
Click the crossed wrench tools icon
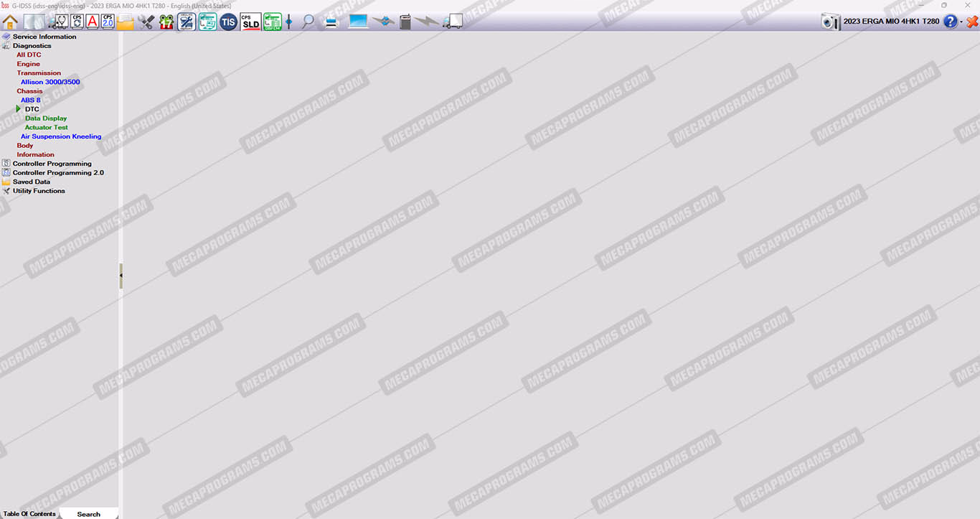(x=146, y=22)
